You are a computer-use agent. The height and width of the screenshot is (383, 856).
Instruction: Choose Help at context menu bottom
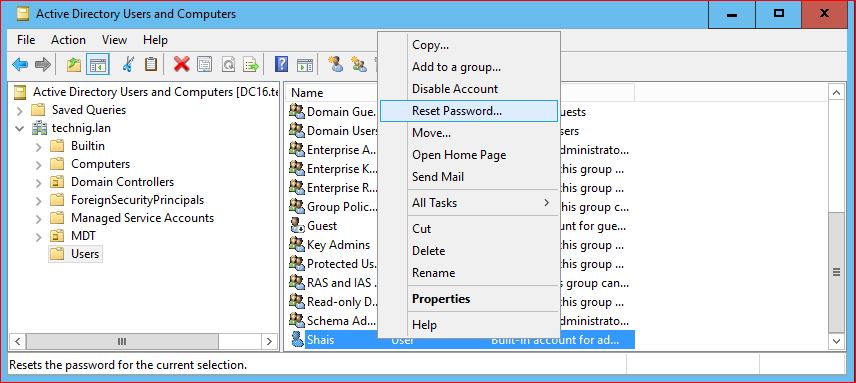[469, 325]
